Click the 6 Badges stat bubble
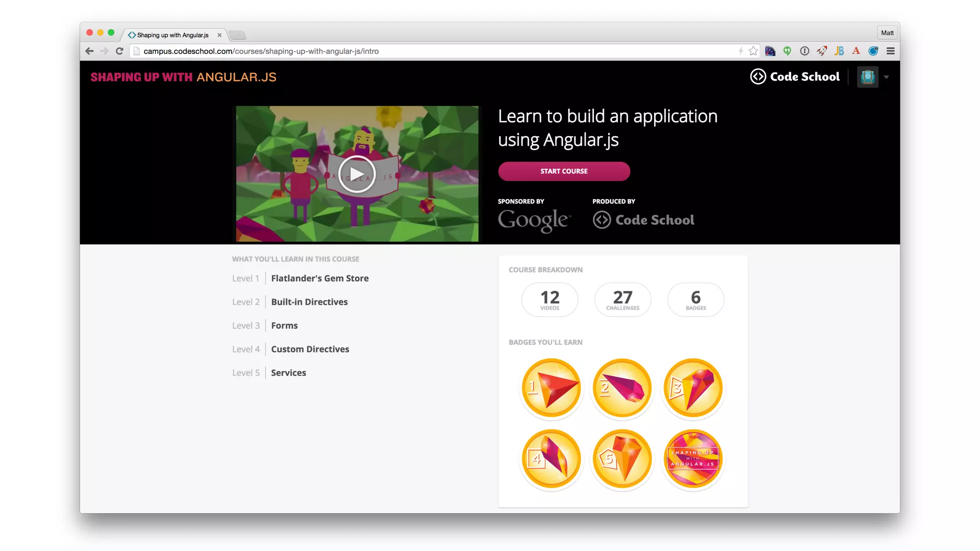Screen dimensions: 980x551 tap(696, 299)
